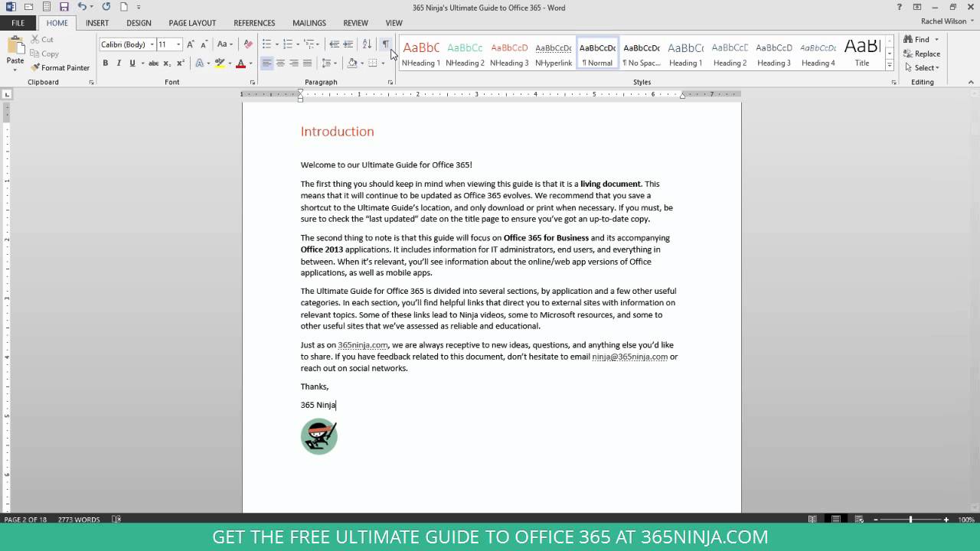Click the 2773 WORDS count

point(78,520)
